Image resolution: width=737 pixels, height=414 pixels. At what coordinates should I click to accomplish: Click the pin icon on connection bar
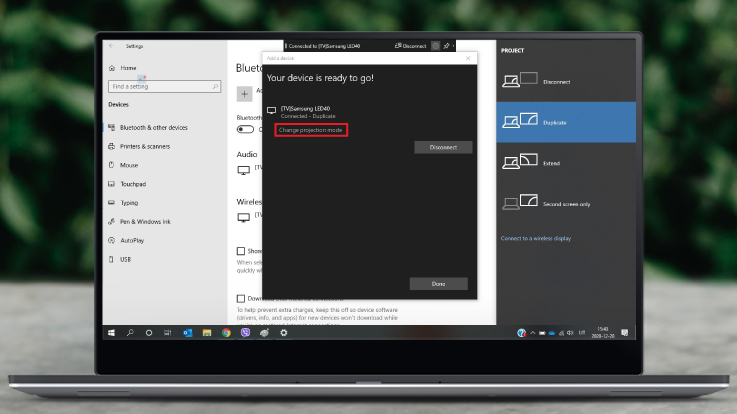444,46
